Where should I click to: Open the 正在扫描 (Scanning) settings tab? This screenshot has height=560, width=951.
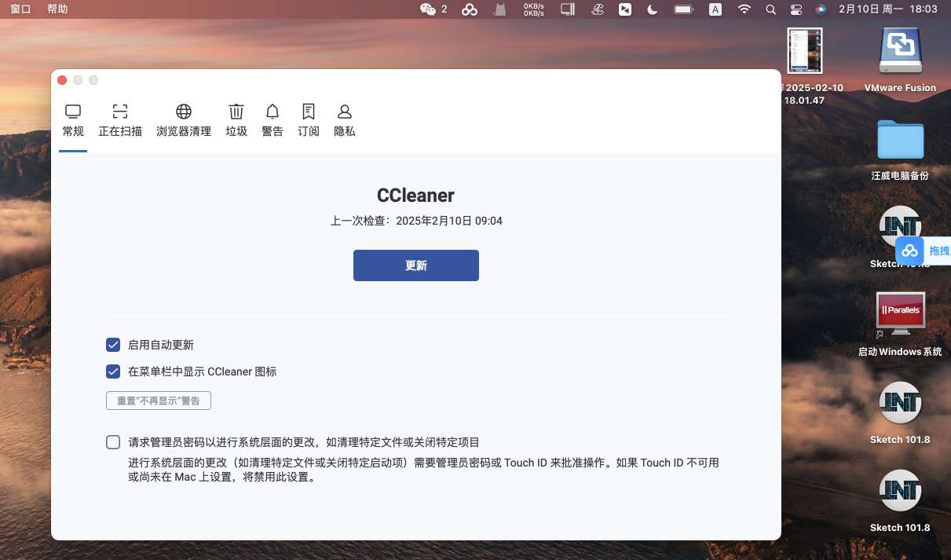(x=120, y=120)
